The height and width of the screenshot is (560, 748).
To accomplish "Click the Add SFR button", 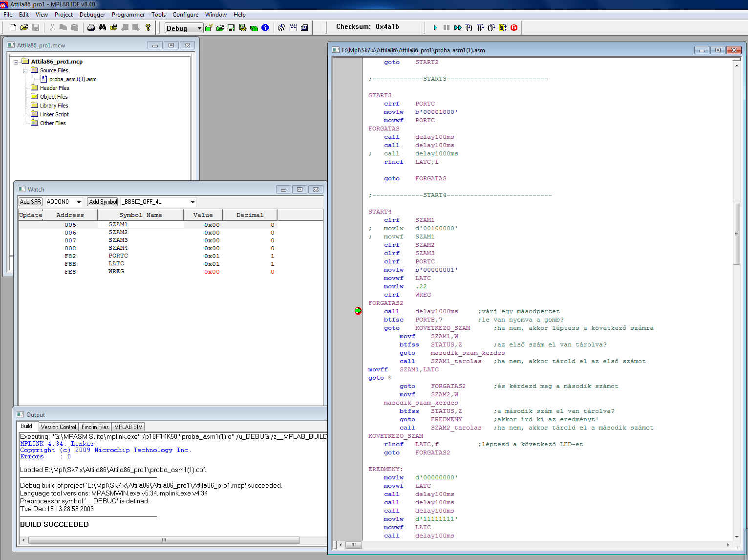I will 30,202.
